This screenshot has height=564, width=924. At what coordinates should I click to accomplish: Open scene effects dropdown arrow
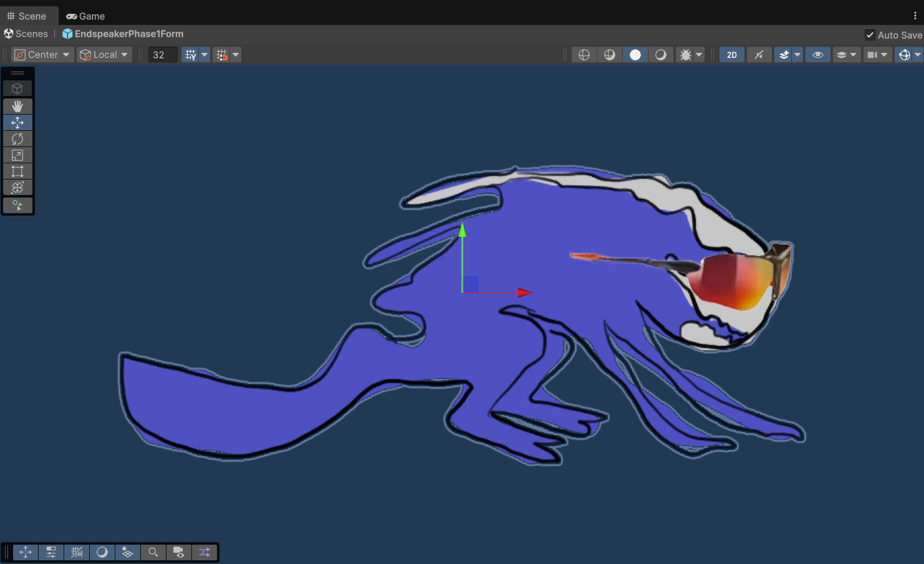(797, 55)
